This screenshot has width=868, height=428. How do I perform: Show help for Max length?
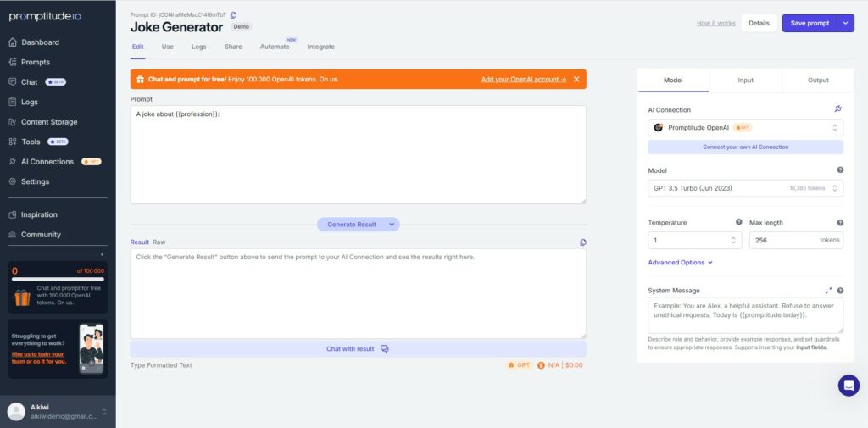[x=840, y=223]
